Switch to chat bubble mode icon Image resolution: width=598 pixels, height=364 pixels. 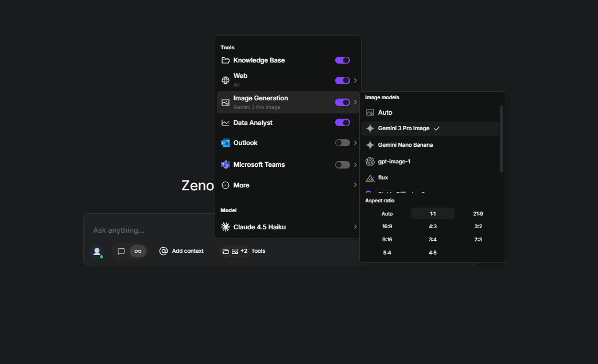point(121,251)
